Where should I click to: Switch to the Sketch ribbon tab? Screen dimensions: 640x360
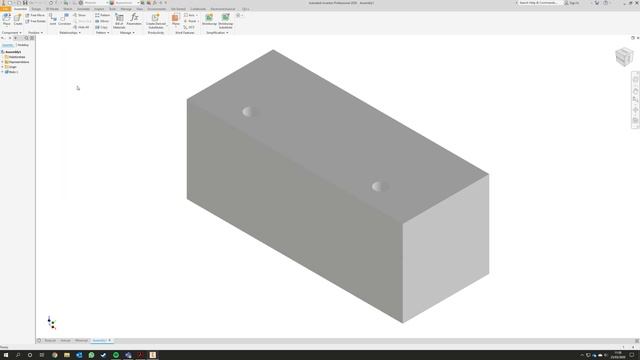pyautogui.click(x=68, y=9)
